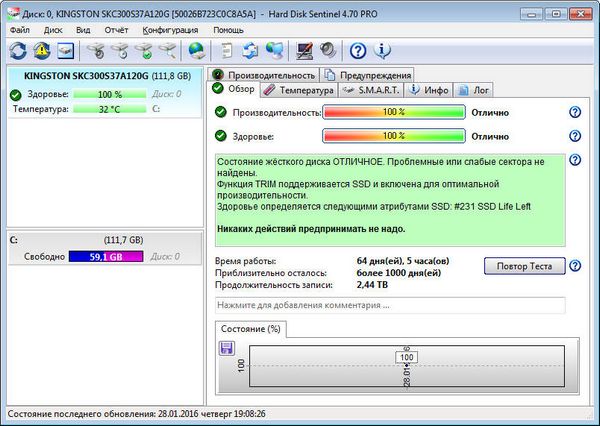Click help icon next to Здоровье rating
Screen dimensions: 600x426
click(575, 136)
